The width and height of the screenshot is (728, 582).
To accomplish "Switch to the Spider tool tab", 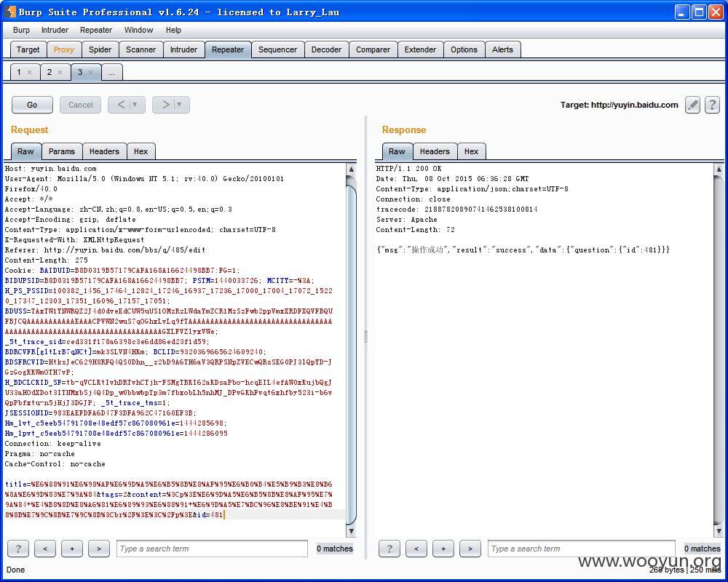I will point(100,49).
